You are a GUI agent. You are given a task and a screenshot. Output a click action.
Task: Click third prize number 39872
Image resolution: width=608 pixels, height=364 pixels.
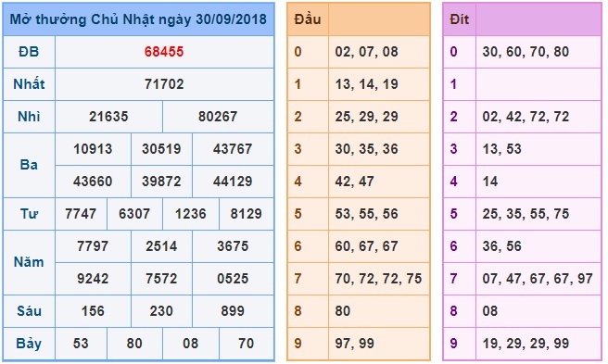click(161, 181)
